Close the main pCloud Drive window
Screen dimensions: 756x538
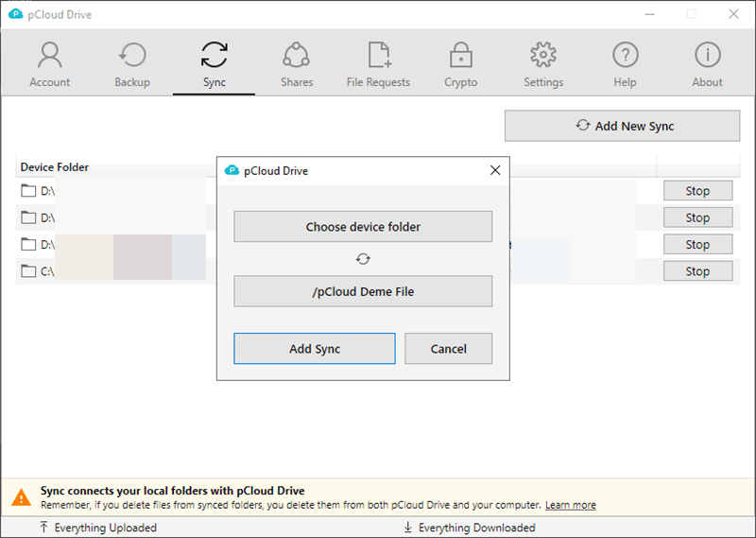[733, 14]
